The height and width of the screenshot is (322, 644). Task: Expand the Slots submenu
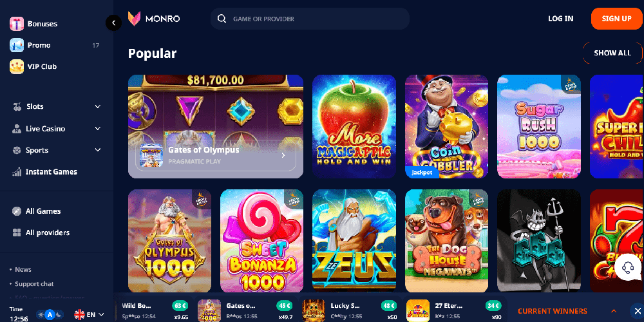click(x=98, y=107)
